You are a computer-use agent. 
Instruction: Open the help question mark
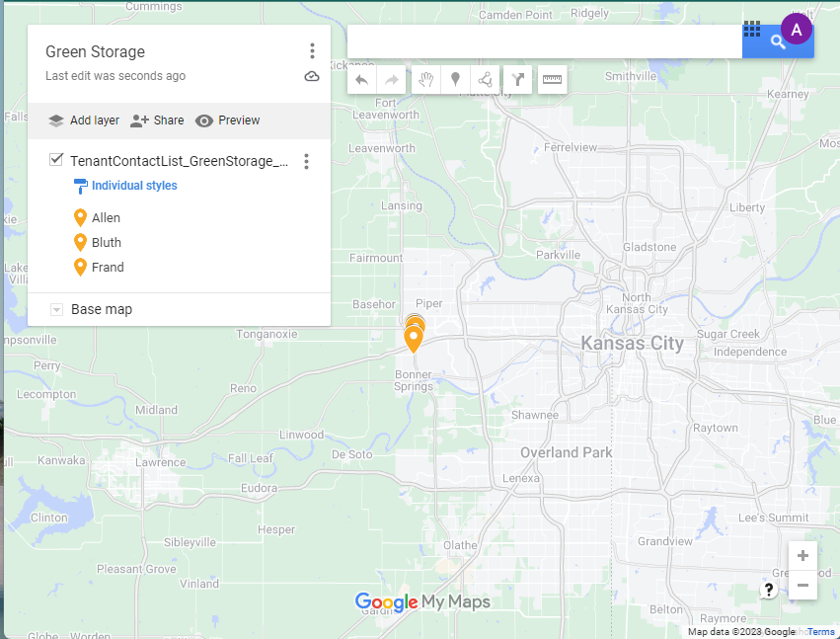tap(769, 590)
